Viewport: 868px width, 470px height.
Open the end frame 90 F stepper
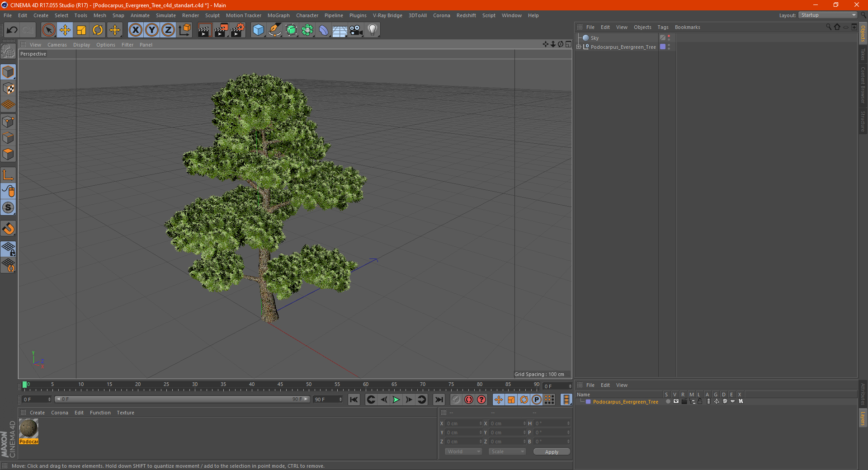[341, 399]
